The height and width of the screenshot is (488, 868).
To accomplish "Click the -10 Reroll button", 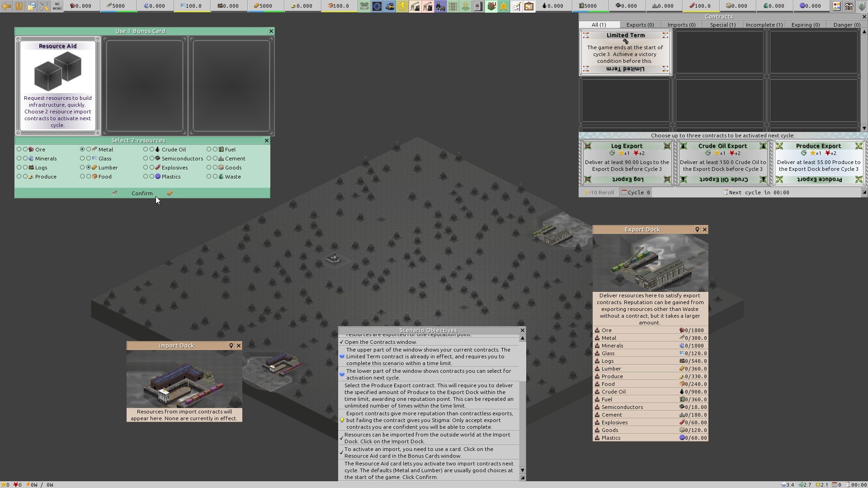I will (x=599, y=192).
